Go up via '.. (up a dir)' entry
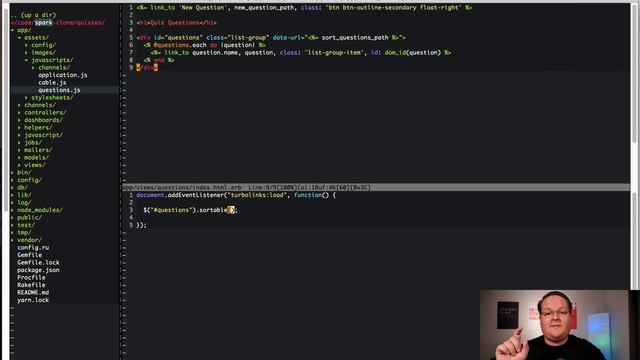Image resolution: width=640 pixels, height=360 pixels. (33, 15)
